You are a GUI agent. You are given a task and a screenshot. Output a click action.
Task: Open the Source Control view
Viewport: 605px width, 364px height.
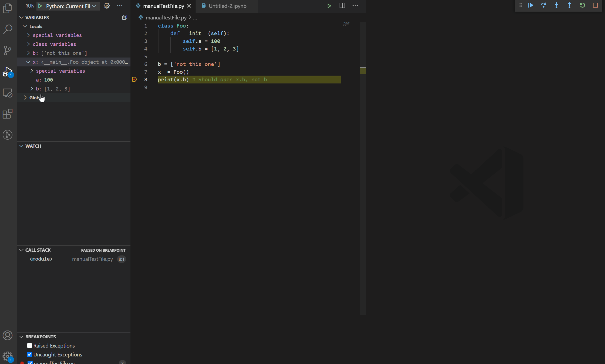[8, 50]
